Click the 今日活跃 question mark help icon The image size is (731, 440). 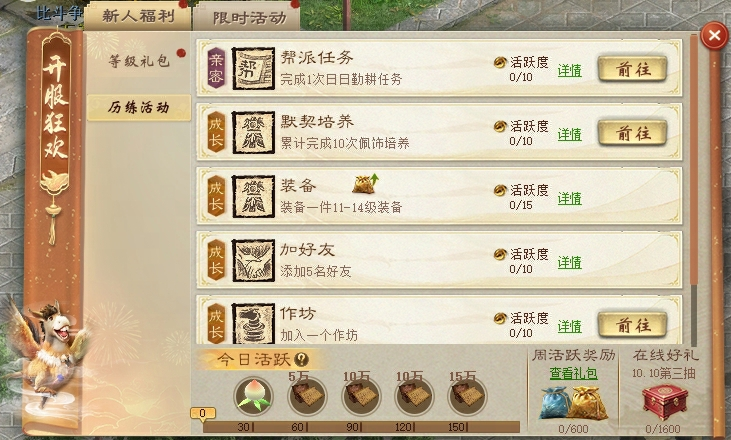click(x=302, y=359)
